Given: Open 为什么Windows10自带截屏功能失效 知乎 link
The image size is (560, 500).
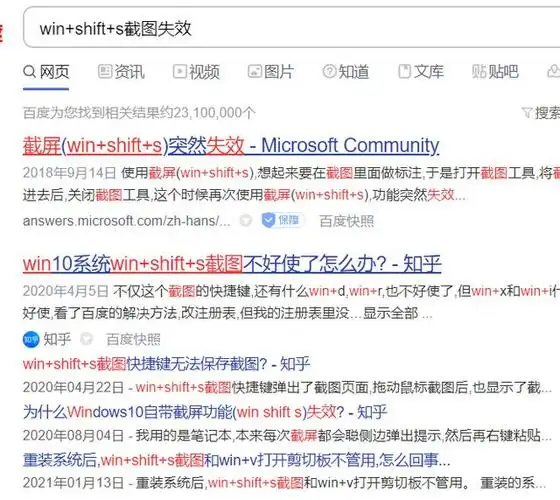Looking at the screenshot, I should (x=205, y=412).
